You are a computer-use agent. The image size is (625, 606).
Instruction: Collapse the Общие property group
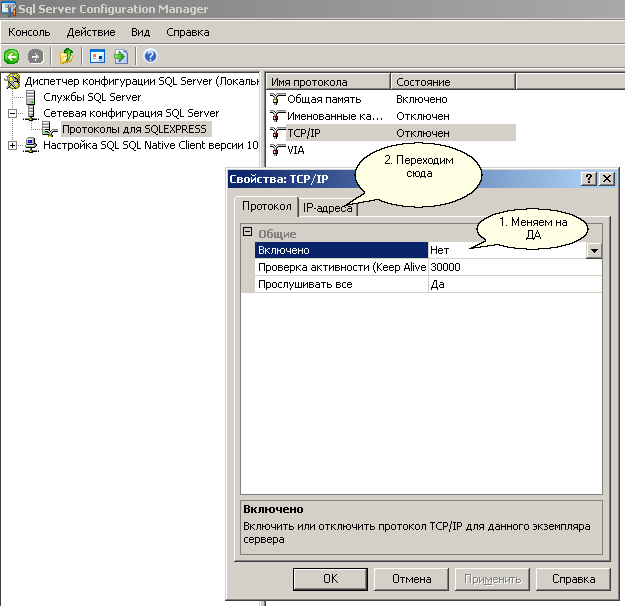[x=247, y=233]
